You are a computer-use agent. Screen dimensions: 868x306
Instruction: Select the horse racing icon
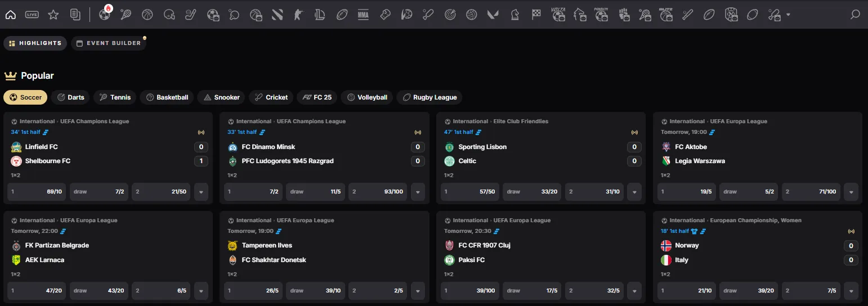580,15
